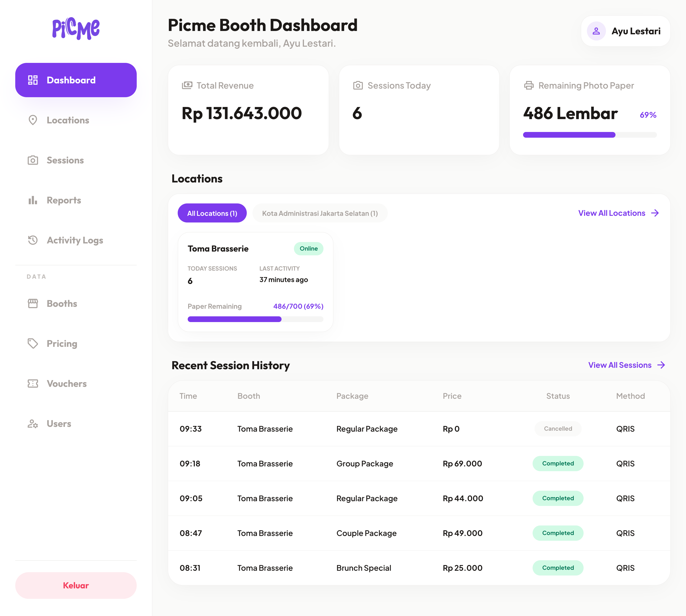Click the Booths storefront icon
The width and height of the screenshot is (686, 616).
click(33, 303)
